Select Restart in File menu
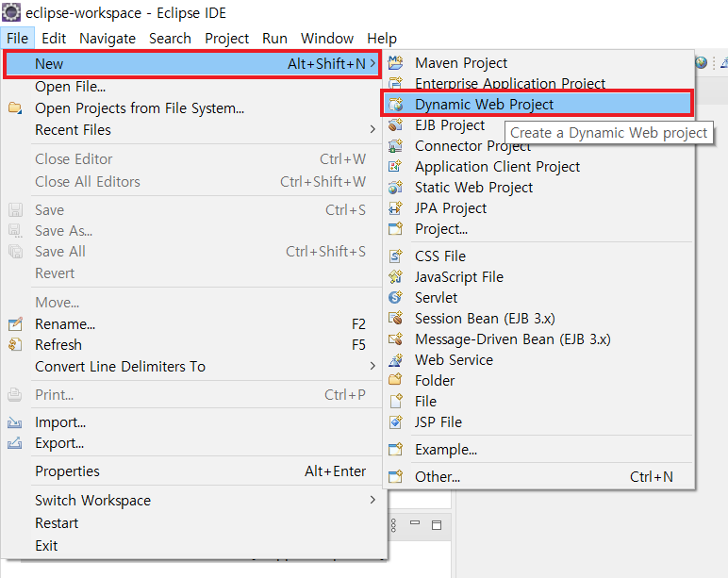The width and height of the screenshot is (728, 578). coord(193,522)
